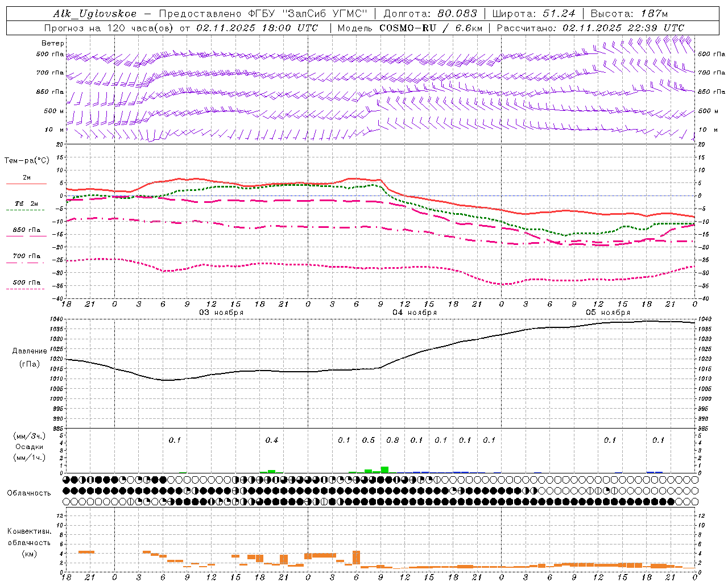Click the standalone "2м" air temperature legend label
The height and width of the screenshot is (582, 728).
pos(27,178)
